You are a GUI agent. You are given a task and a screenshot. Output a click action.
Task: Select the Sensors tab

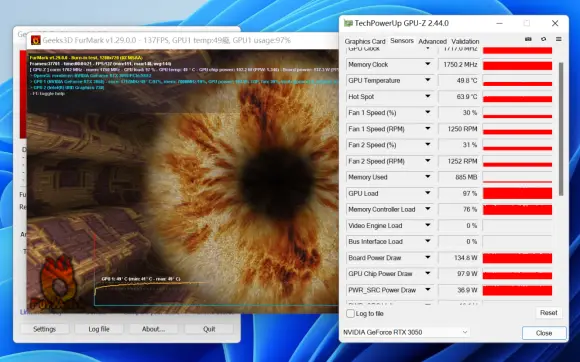[402, 41]
